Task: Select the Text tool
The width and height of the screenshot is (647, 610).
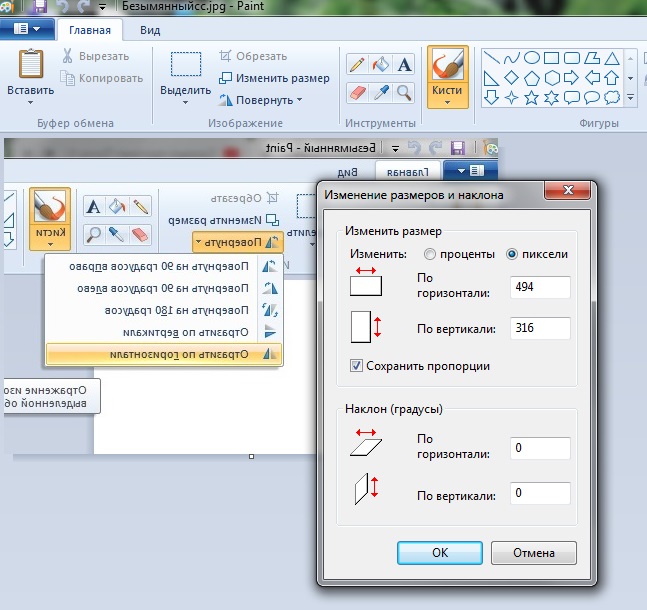Action: tap(405, 65)
